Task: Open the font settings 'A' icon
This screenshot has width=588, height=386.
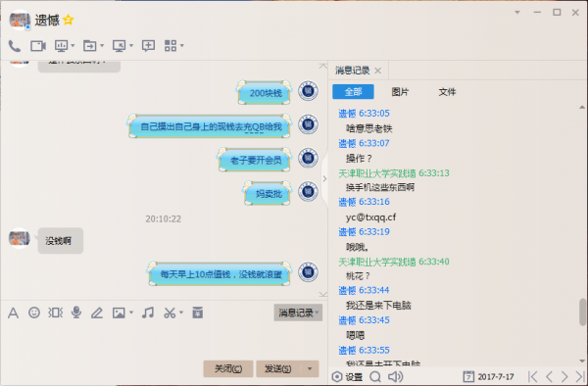Action: point(13,313)
